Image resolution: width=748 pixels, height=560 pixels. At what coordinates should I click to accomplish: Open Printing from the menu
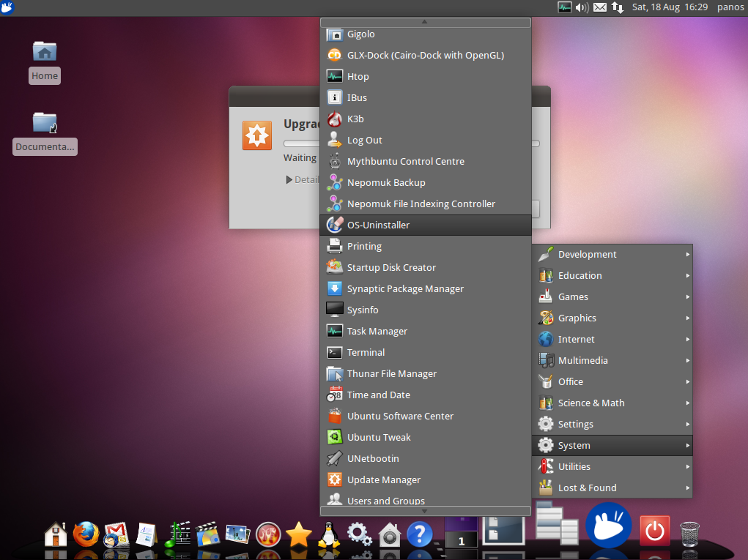[426, 246]
